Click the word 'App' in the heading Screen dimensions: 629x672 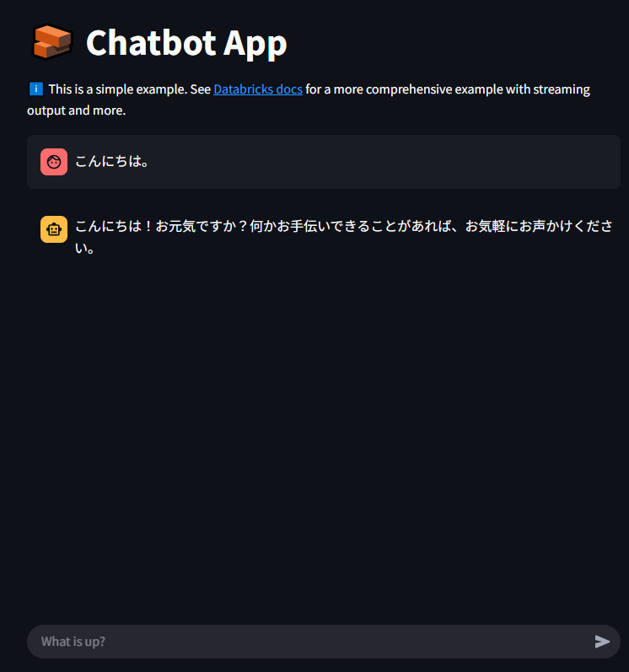coord(255,44)
